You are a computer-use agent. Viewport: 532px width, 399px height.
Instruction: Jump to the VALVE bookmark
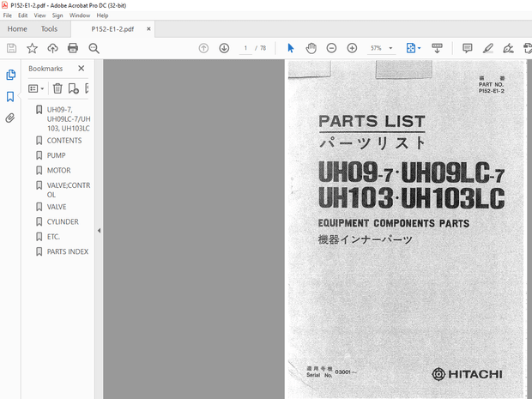[57, 207]
